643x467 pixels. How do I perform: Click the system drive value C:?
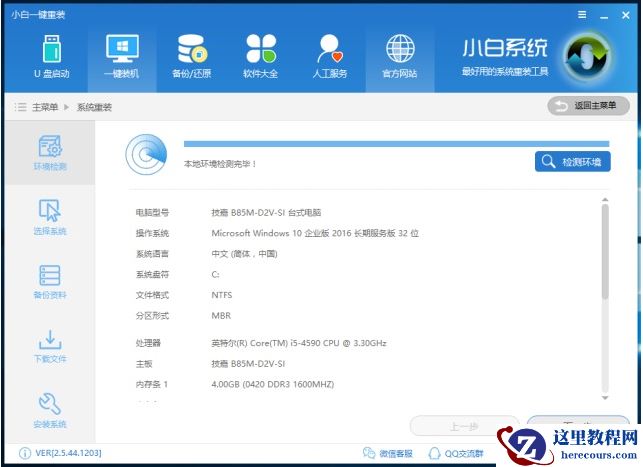(x=215, y=274)
